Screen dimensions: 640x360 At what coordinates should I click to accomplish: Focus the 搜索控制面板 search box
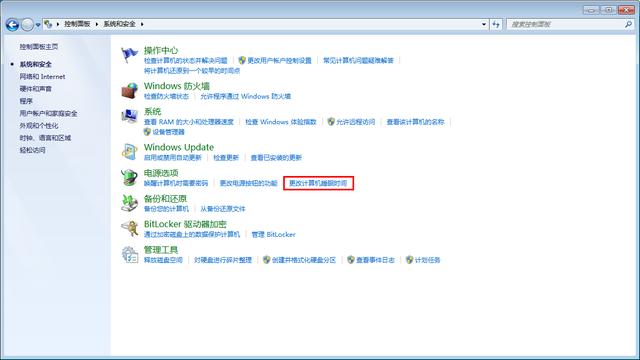(x=566, y=24)
